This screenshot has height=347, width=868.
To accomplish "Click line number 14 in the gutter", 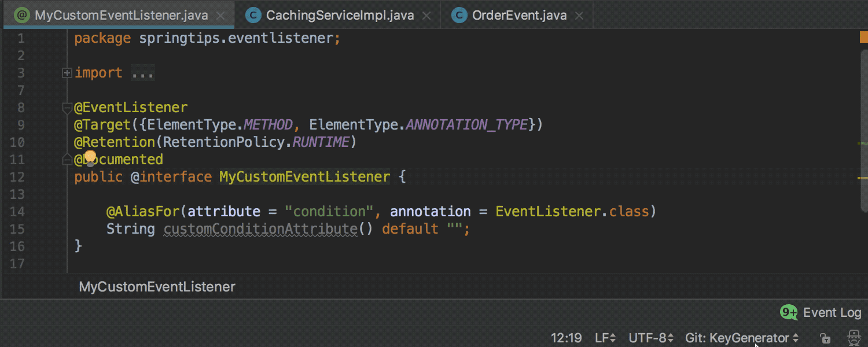I will pos(17,211).
